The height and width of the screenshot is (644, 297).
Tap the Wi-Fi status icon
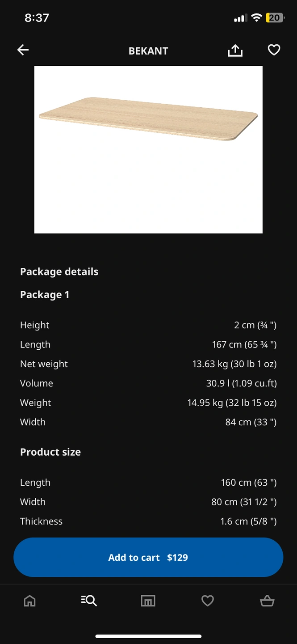256,18
